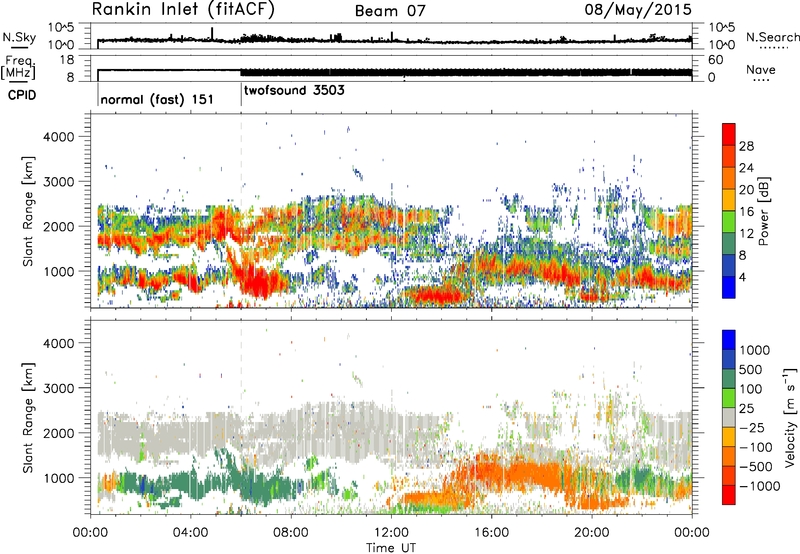Click the 'CPID' row label
Image resolution: width=800 pixels, height=554 pixels.
click(22, 95)
